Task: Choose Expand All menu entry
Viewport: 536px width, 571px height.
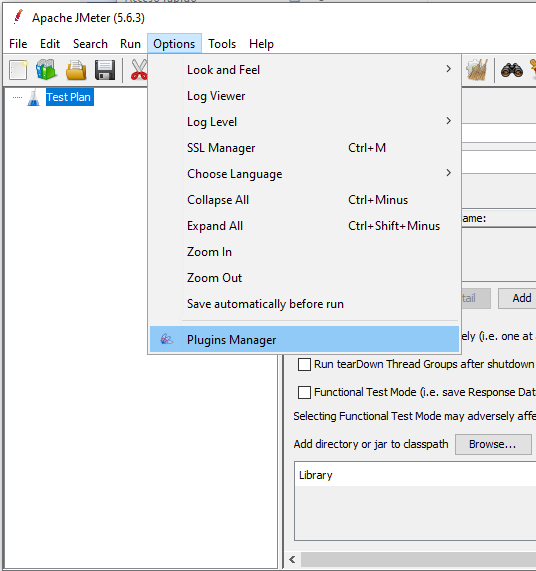Action: click(304, 226)
